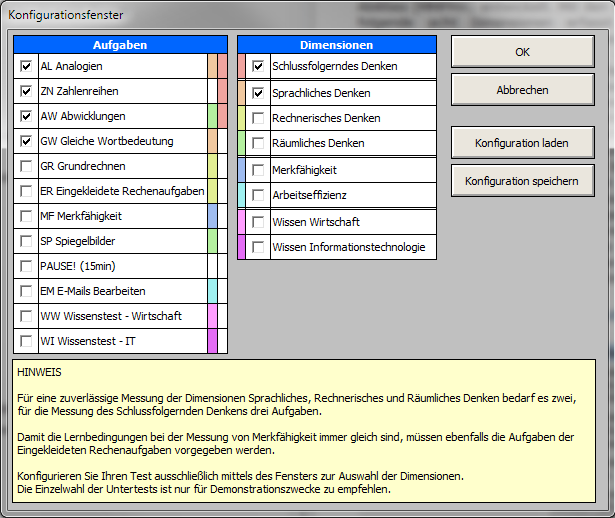Uncheck the Schlussfolgerndes Denken dimension
The height and width of the screenshot is (518, 615).
[259, 67]
